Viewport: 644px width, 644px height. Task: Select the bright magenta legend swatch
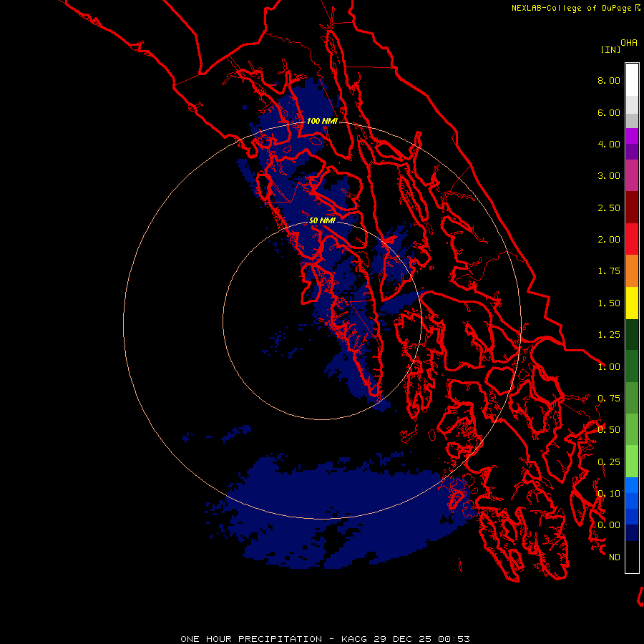632,136
